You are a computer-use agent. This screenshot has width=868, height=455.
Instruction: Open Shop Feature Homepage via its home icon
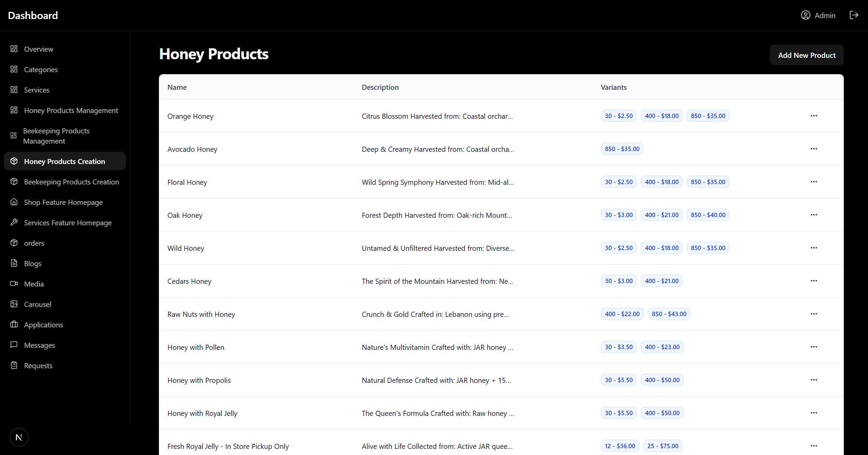coord(14,202)
